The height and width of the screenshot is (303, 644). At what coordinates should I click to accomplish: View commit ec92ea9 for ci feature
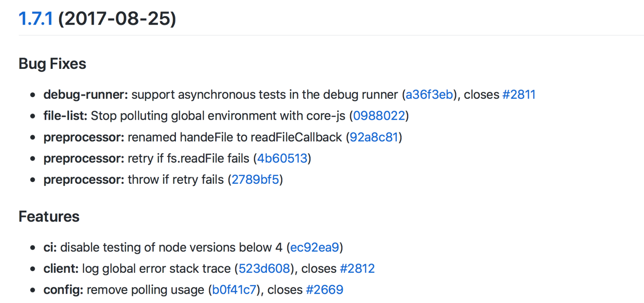click(x=314, y=247)
